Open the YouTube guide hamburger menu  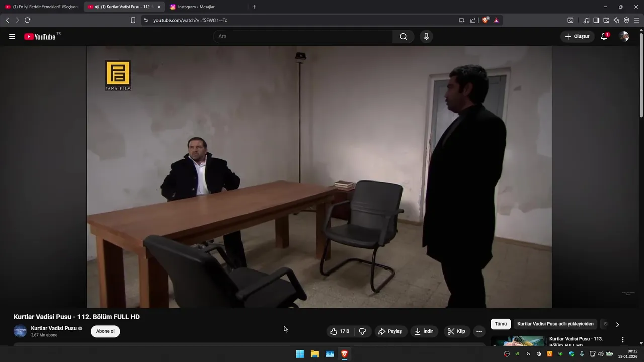(x=12, y=37)
